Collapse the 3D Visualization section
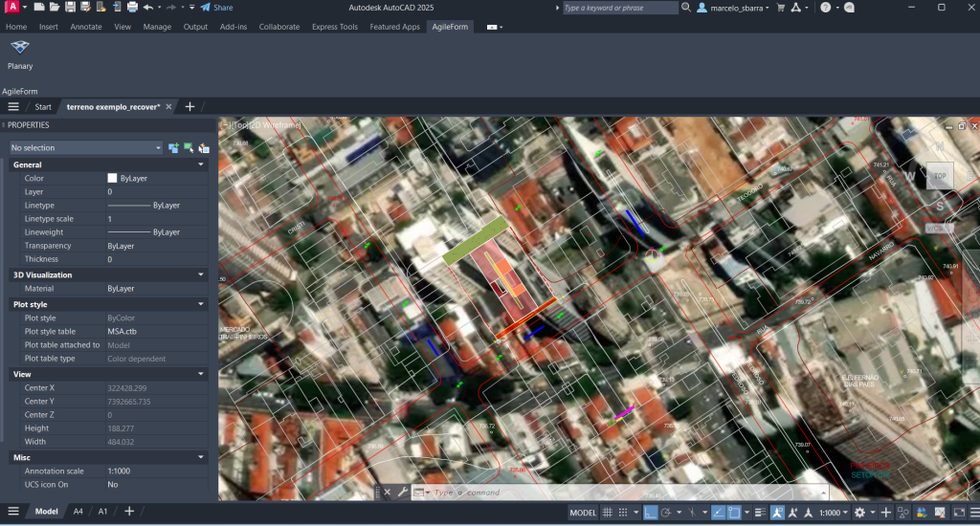This screenshot has height=526, width=980. coord(201,274)
